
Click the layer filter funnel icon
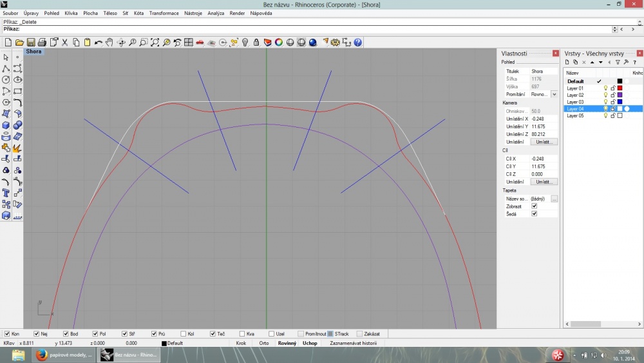coord(618,62)
